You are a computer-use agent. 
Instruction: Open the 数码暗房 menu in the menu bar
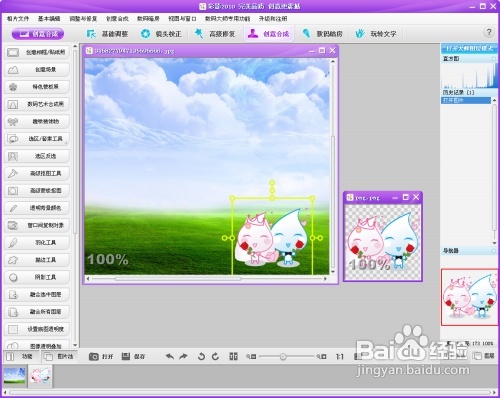148,19
